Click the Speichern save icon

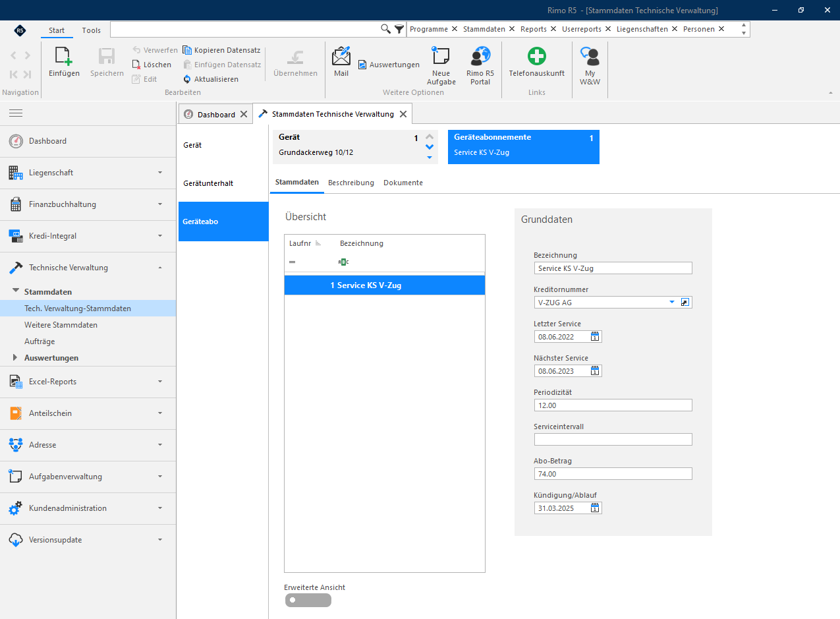click(107, 56)
